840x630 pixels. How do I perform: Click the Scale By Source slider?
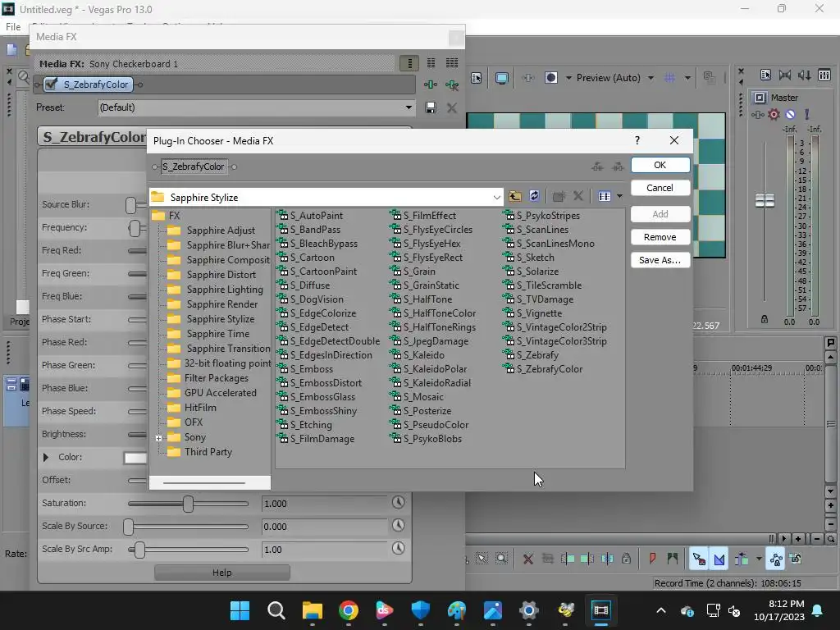pos(188,527)
